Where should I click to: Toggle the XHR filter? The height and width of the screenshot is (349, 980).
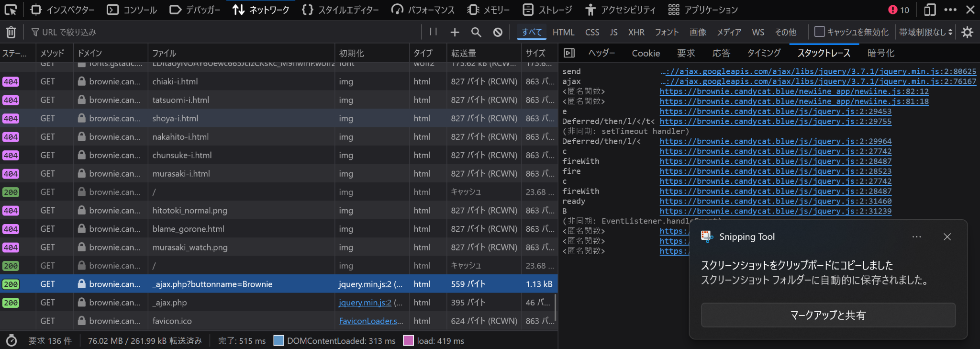(x=636, y=32)
